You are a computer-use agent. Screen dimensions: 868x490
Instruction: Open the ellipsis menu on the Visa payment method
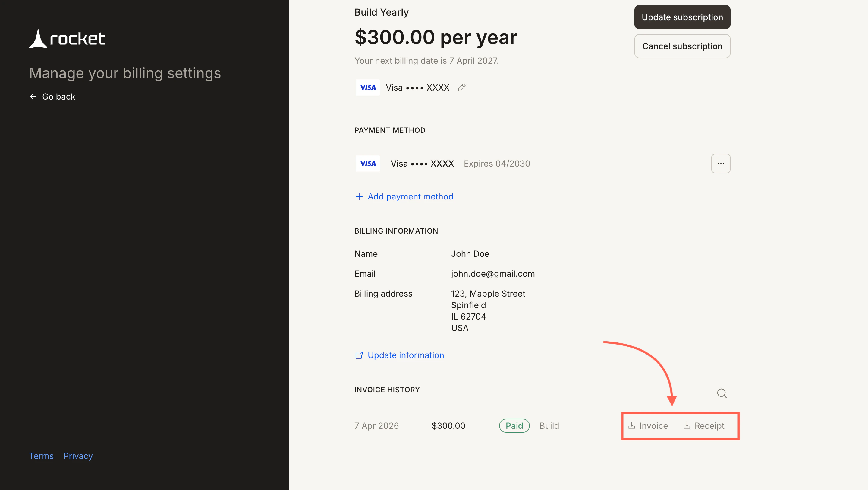(x=721, y=164)
